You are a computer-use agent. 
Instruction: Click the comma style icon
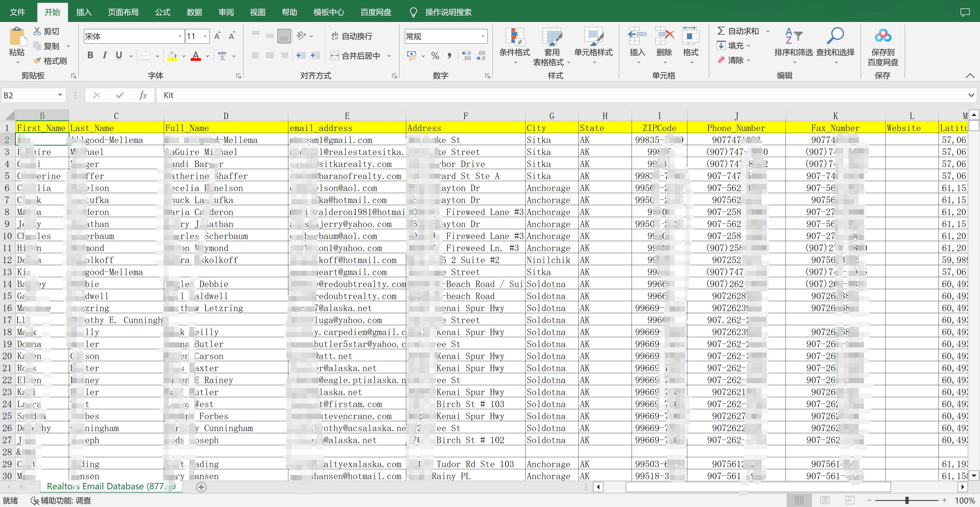coord(449,56)
